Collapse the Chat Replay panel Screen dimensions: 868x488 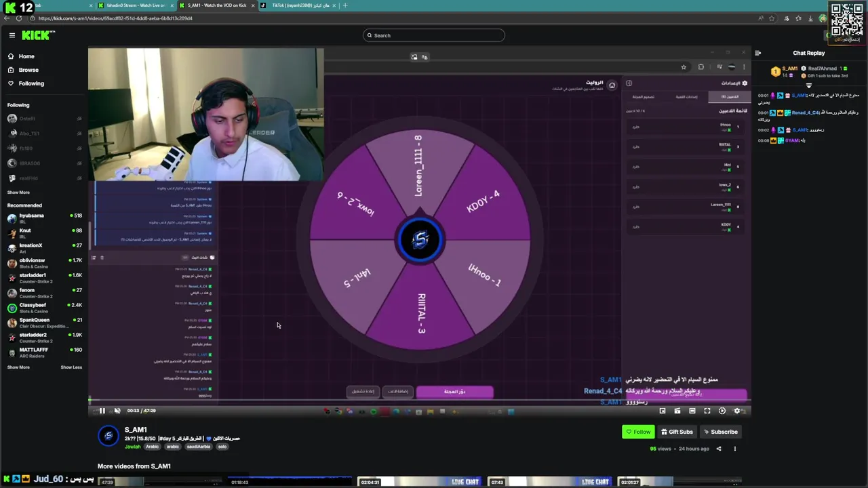(x=758, y=53)
